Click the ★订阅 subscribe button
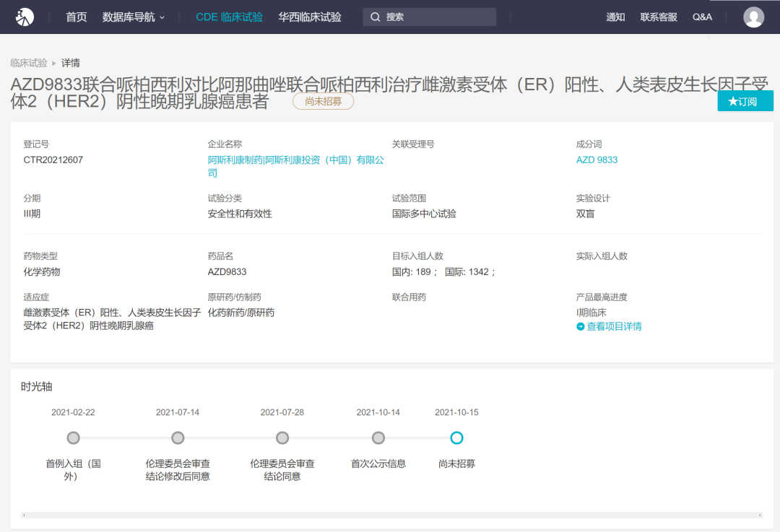This screenshot has width=780, height=532. pos(745,101)
